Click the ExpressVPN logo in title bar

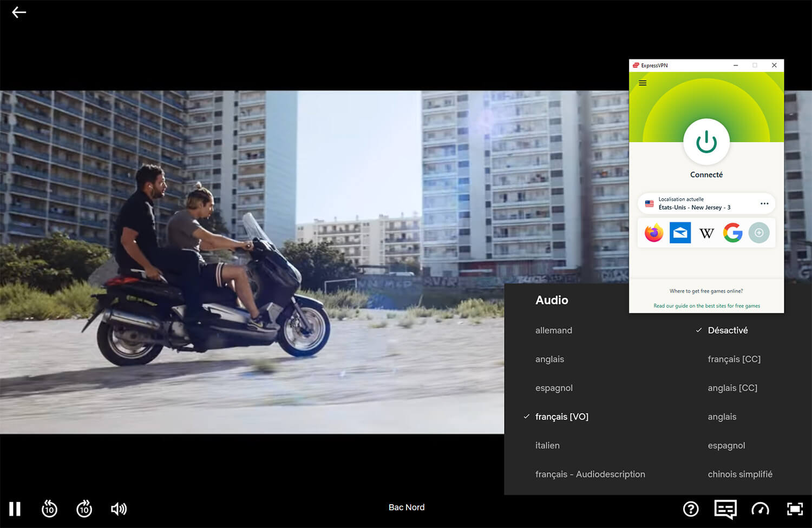pyautogui.click(x=636, y=65)
